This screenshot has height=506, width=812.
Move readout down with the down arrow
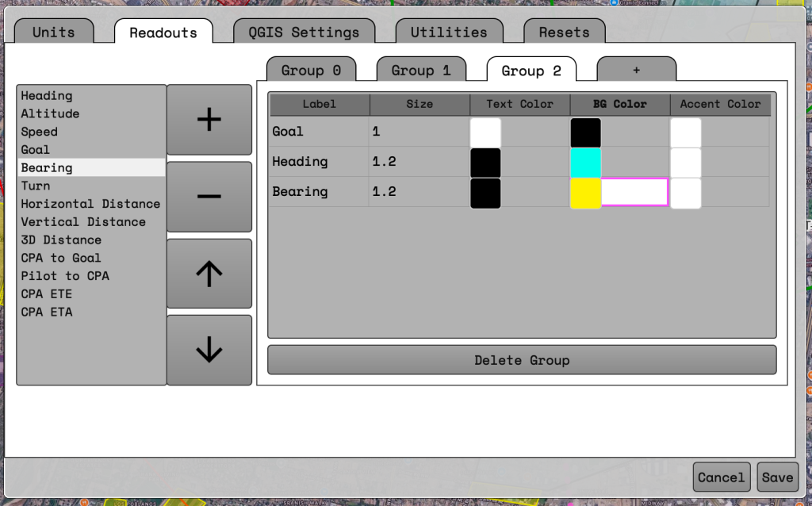(x=209, y=350)
